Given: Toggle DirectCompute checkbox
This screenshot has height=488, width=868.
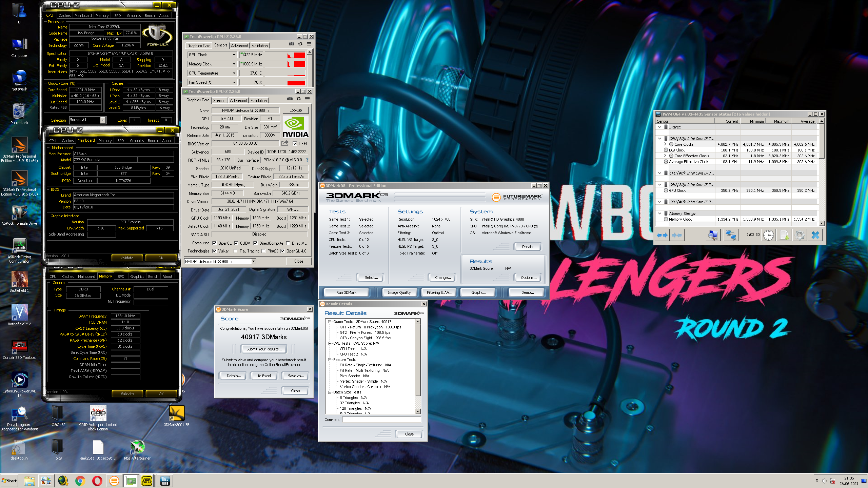Looking at the screenshot, I should [x=255, y=243].
